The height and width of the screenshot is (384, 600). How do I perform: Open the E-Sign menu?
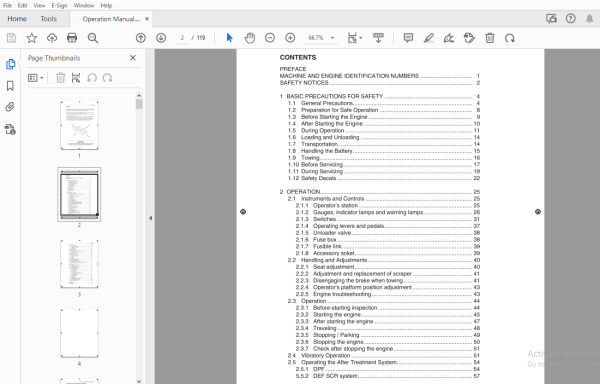(x=59, y=5)
